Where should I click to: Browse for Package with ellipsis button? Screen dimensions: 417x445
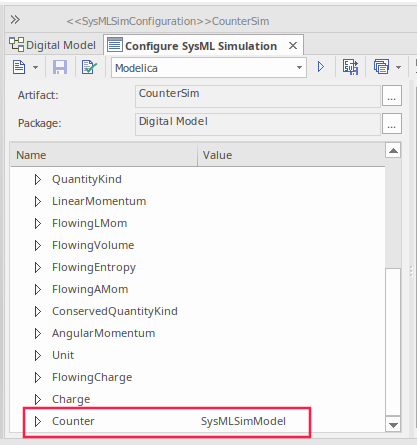(392, 124)
